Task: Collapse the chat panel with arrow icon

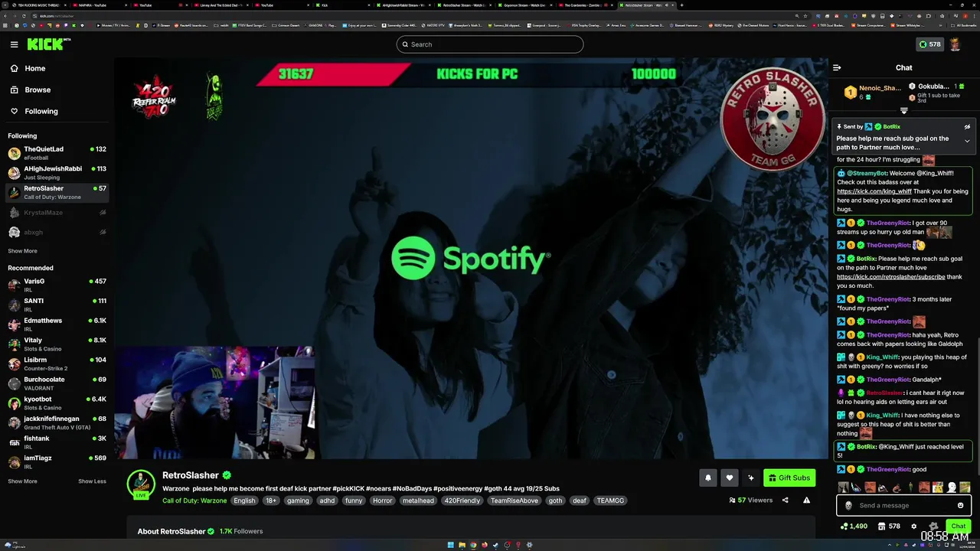Action: point(837,67)
